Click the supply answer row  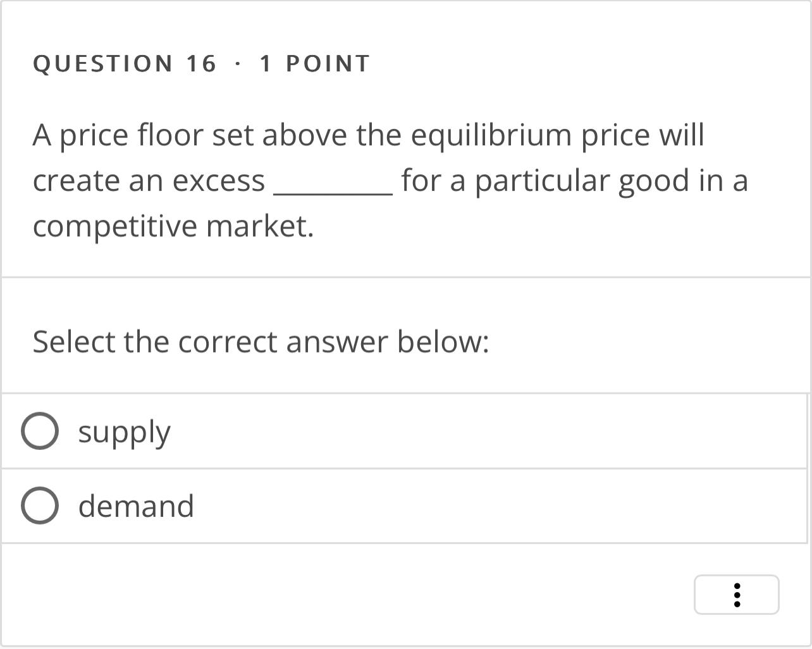pyautogui.click(x=253, y=432)
